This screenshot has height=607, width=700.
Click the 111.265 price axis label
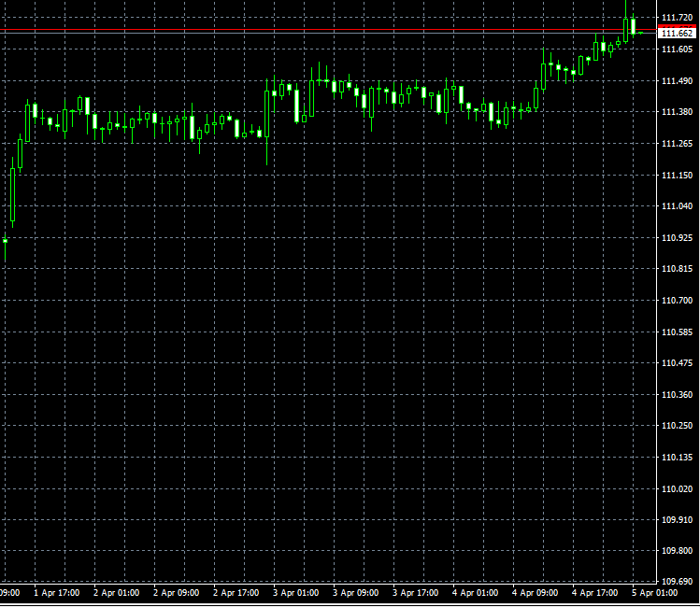(677, 143)
